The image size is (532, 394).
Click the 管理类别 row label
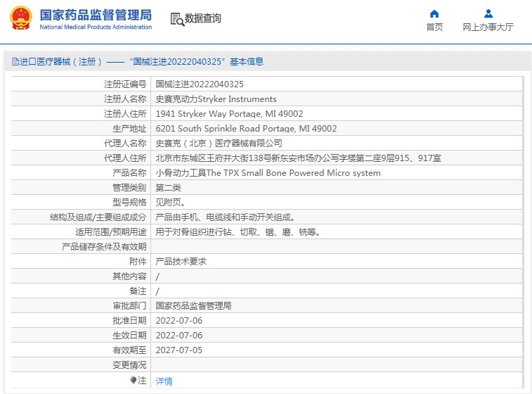[x=129, y=188]
